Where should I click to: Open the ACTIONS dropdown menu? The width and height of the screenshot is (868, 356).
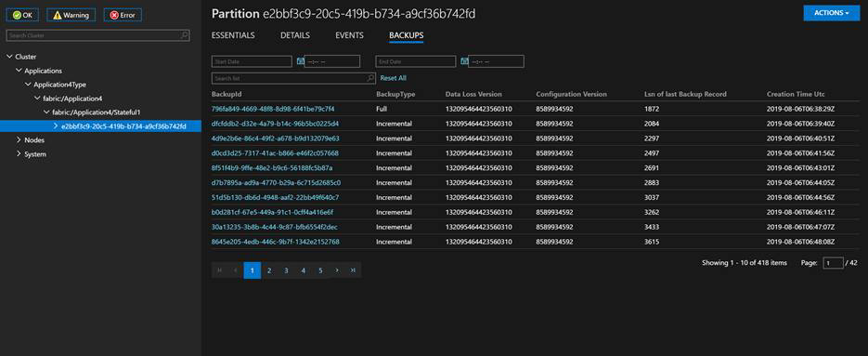[832, 13]
